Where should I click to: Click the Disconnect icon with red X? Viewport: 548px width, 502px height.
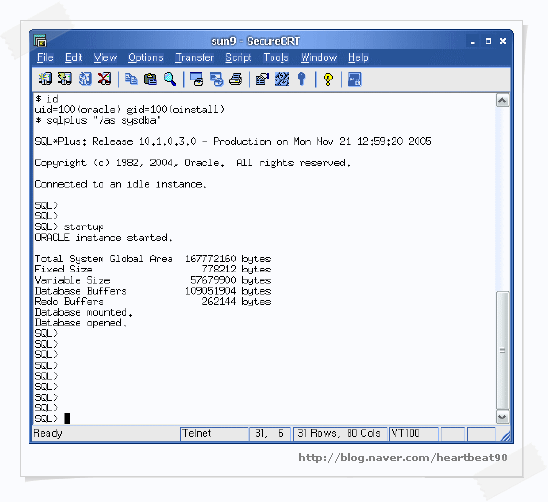click(104, 79)
